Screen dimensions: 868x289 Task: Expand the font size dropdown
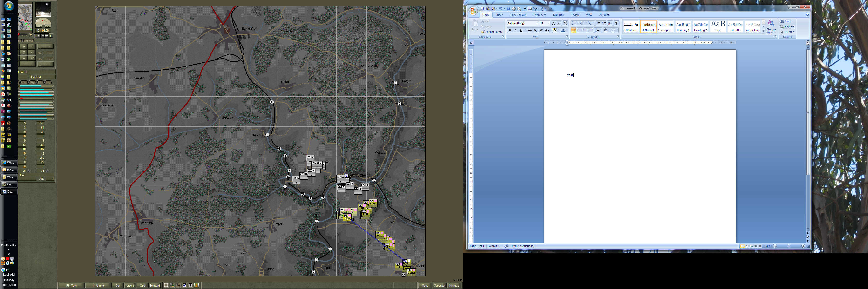(x=548, y=23)
